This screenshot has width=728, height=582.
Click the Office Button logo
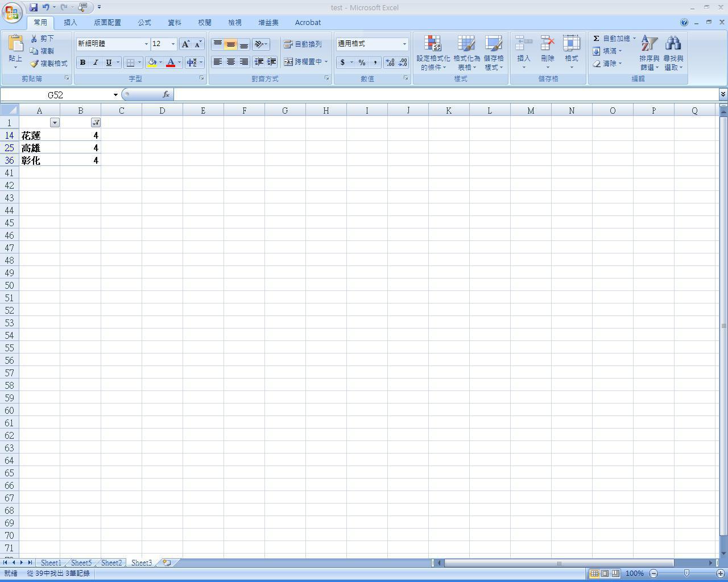coord(11,12)
